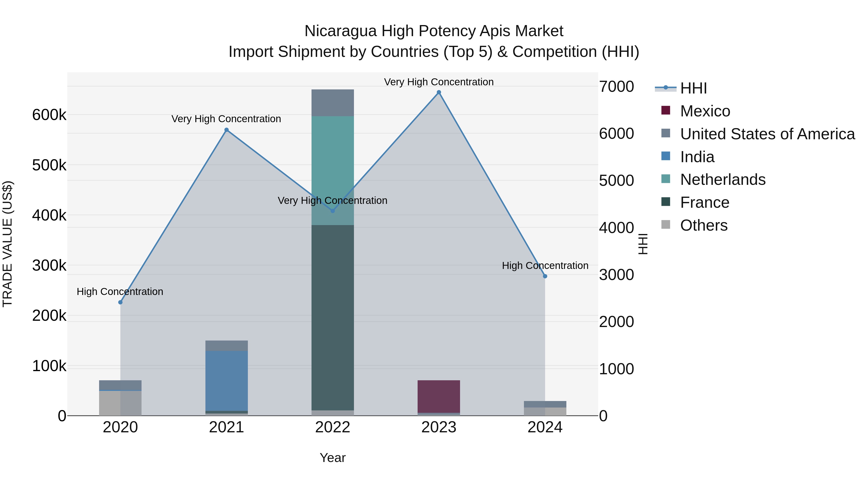Click the vertical 'HHI' right axis title

pyautogui.click(x=643, y=244)
